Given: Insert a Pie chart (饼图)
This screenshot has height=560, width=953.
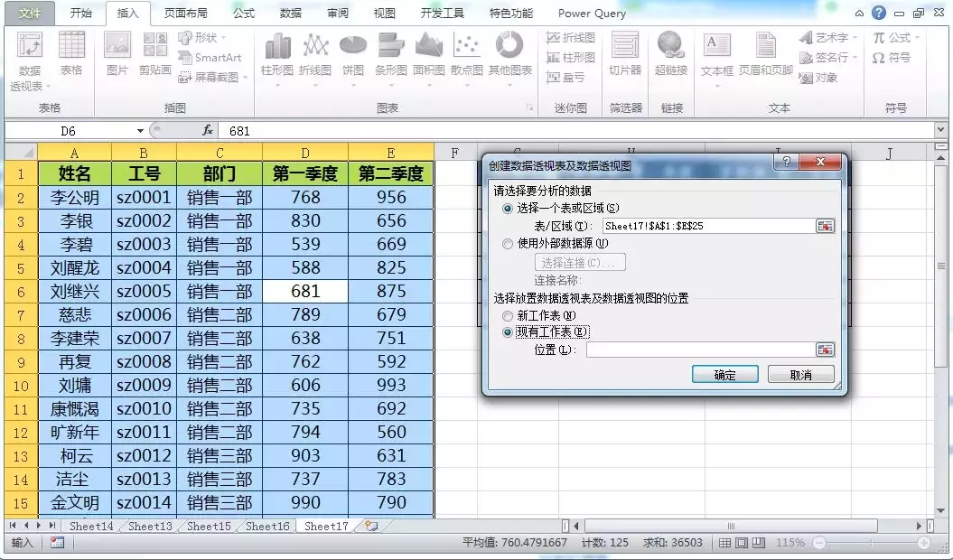Looking at the screenshot, I should coord(352,60).
